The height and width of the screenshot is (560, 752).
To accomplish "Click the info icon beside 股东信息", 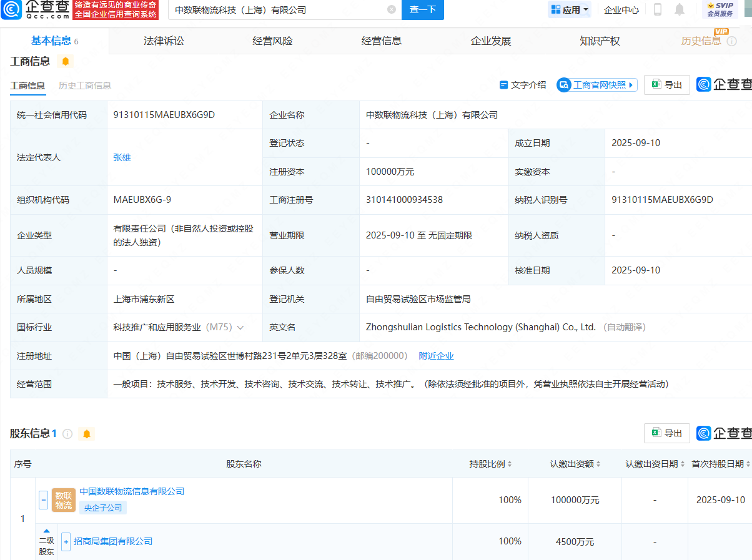I will coord(67,433).
